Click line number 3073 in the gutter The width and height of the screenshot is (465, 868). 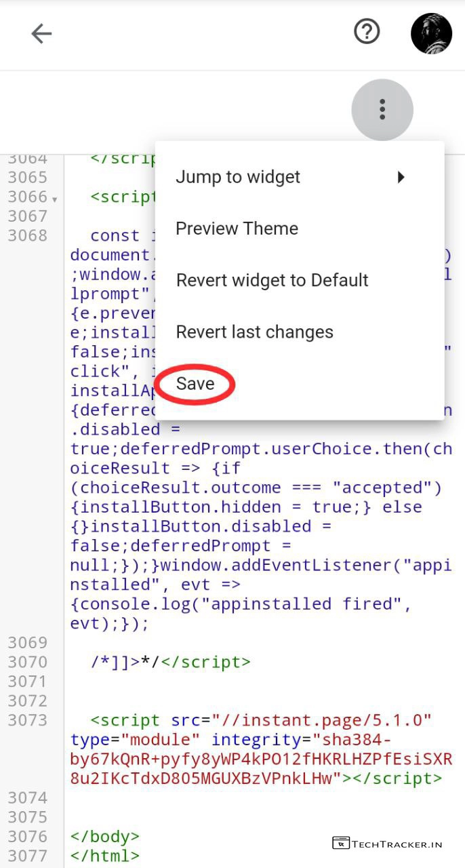tap(28, 719)
